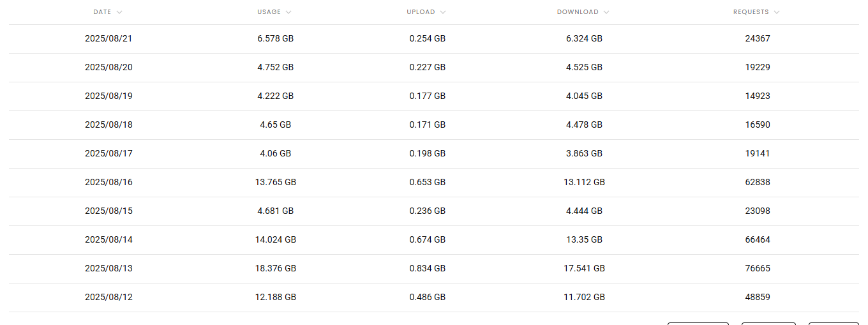Screen dimensions: 868x325
Task: Select the 76665 requests cell
Action: (x=758, y=268)
